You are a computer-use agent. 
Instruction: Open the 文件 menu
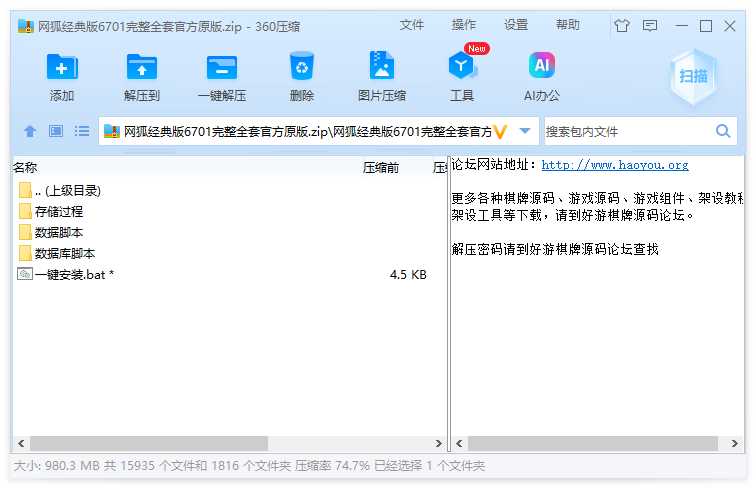411,25
